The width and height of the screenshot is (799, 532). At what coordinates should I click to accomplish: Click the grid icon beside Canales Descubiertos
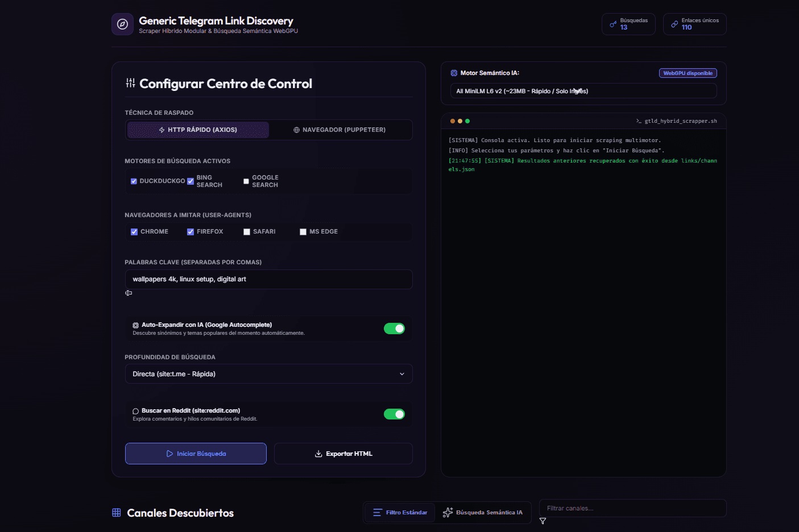(x=117, y=513)
